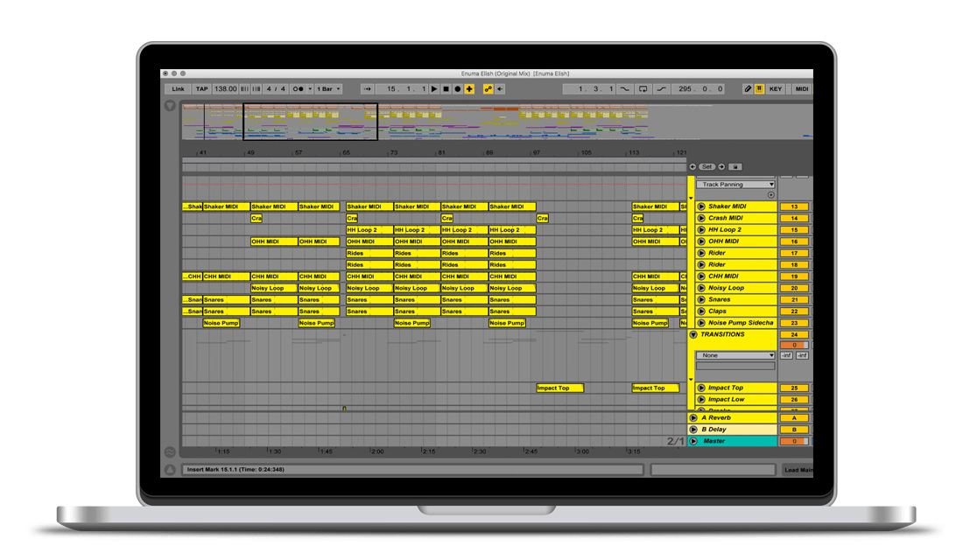This screenshot has width=963, height=560.
Task: Adjust the Master volume slider
Action: click(x=794, y=442)
